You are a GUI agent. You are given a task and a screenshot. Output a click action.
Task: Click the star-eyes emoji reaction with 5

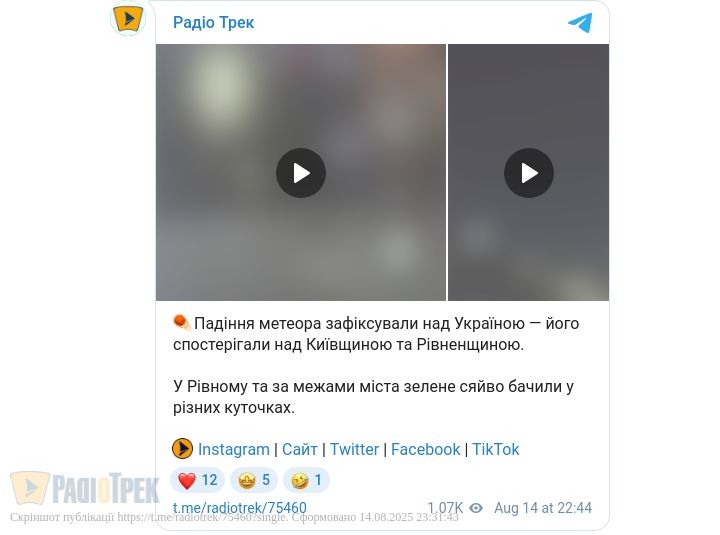[253, 480]
